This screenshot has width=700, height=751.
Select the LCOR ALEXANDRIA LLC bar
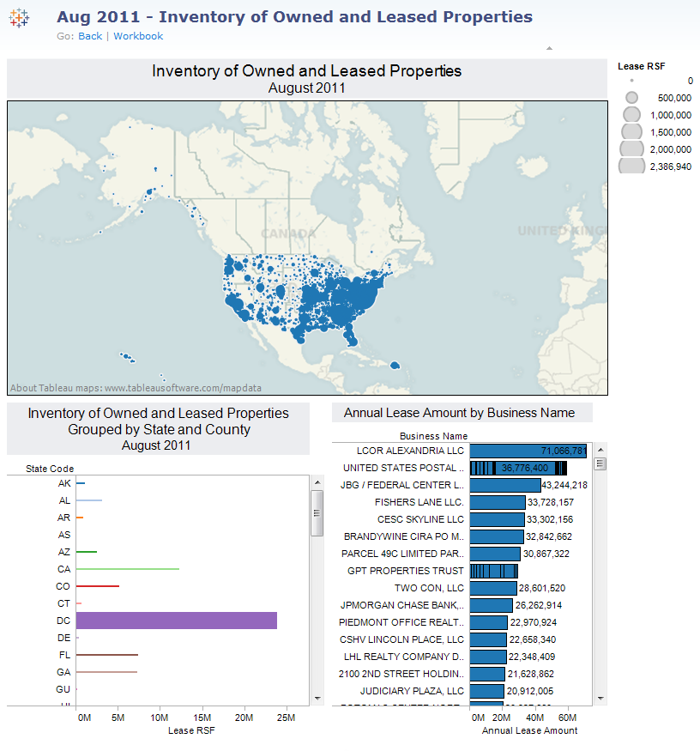(528, 451)
